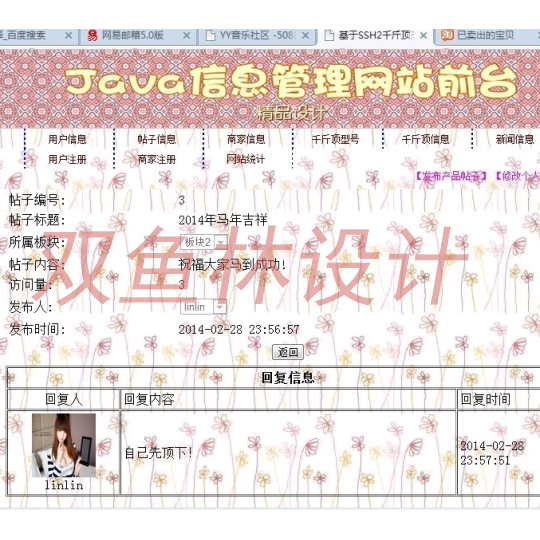Click the post content 祝福大家马到成功!
This screenshot has height=540, width=540.
coord(232,264)
